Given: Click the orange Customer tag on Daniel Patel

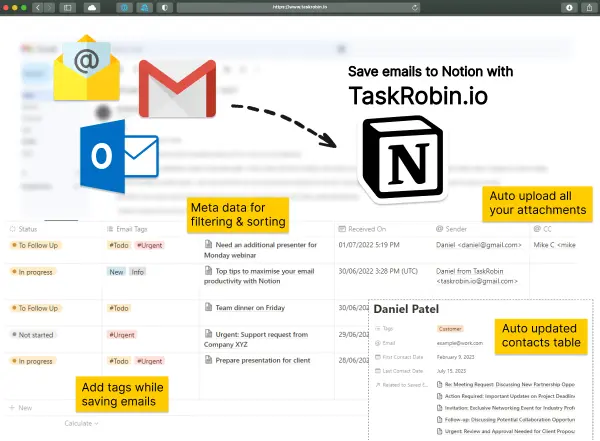Looking at the screenshot, I should point(451,328).
